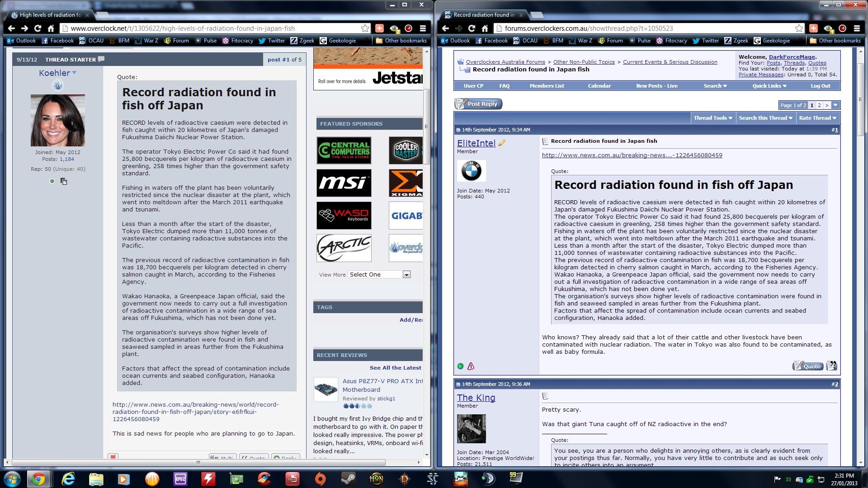Open Internet Explorer from the taskbar
868x488 pixels.
tap(68, 479)
